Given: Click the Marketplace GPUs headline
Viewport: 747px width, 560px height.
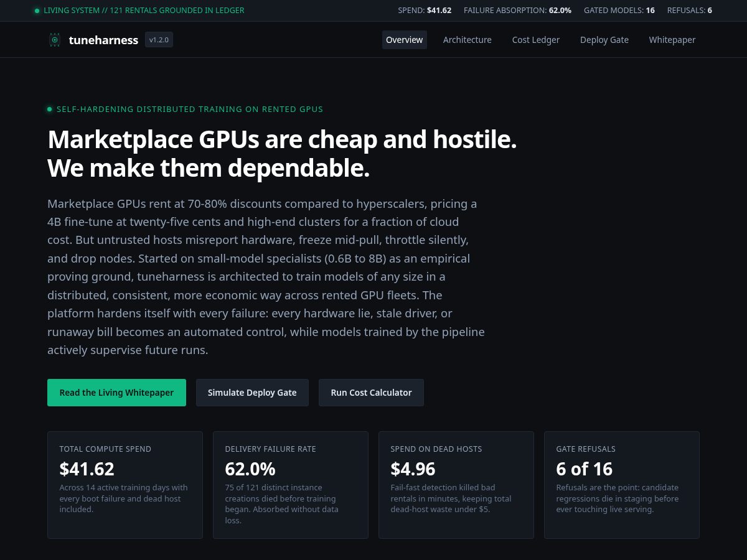Looking at the screenshot, I should (x=282, y=154).
